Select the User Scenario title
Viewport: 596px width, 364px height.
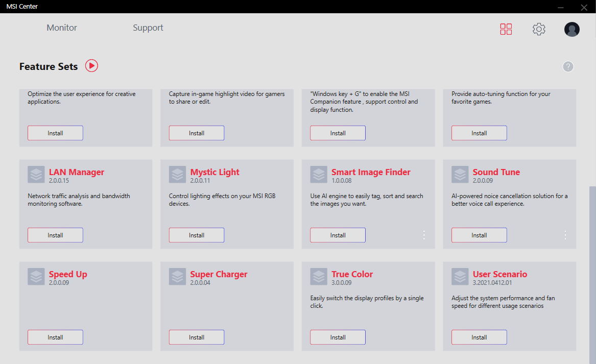coord(500,274)
